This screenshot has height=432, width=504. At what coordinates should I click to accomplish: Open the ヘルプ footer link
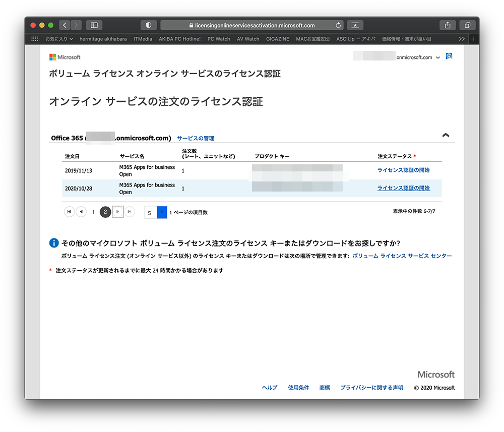point(269,388)
